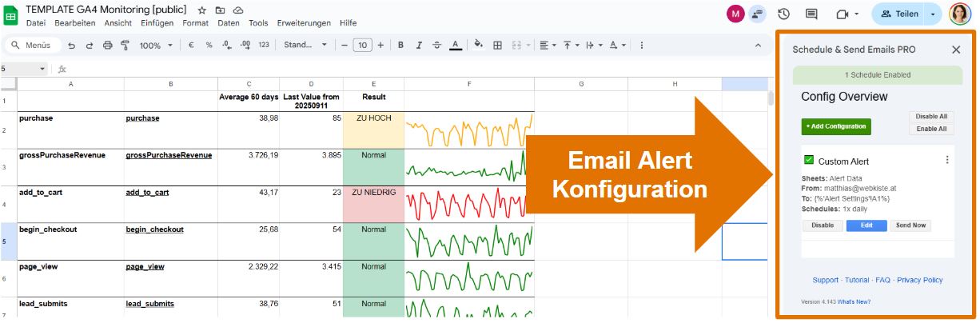This screenshot has height=323, width=980.
Task: Open the video call options dropdown
Action: click(856, 14)
